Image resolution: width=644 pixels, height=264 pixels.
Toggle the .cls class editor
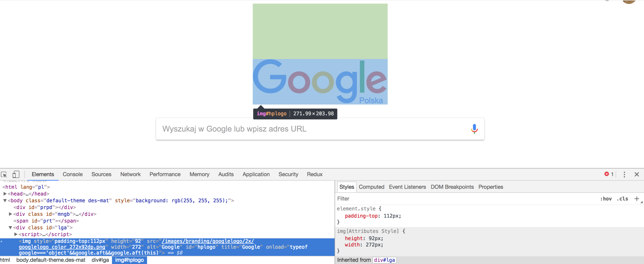[x=622, y=199]
